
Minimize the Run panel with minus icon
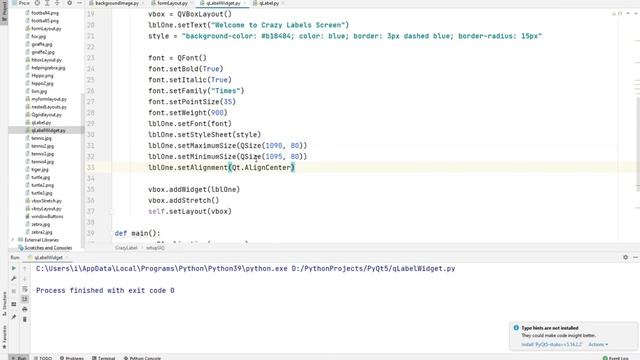(635, 257)
